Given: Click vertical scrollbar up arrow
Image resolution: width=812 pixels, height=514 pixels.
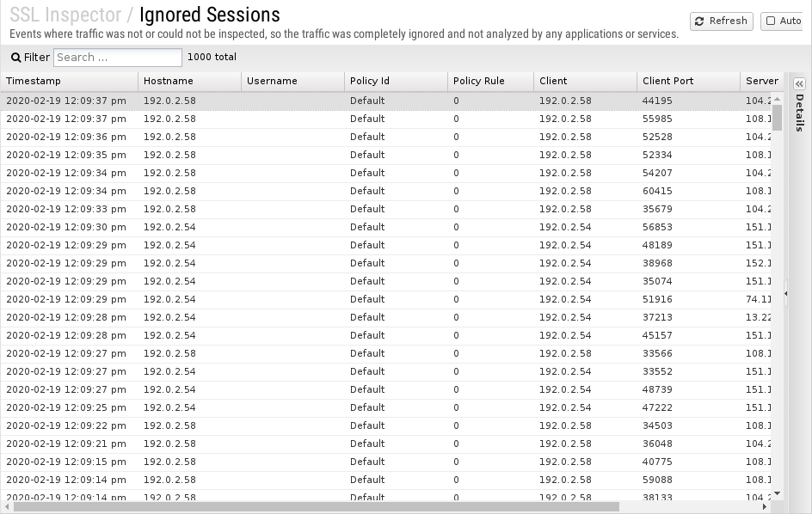Looking at the screenshot, I should (777, 98).
